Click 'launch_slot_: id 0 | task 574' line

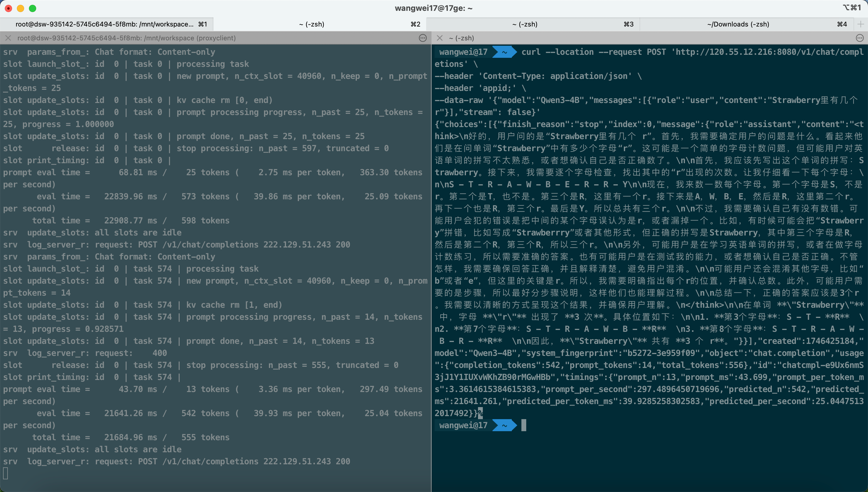(x=131, y=269)
